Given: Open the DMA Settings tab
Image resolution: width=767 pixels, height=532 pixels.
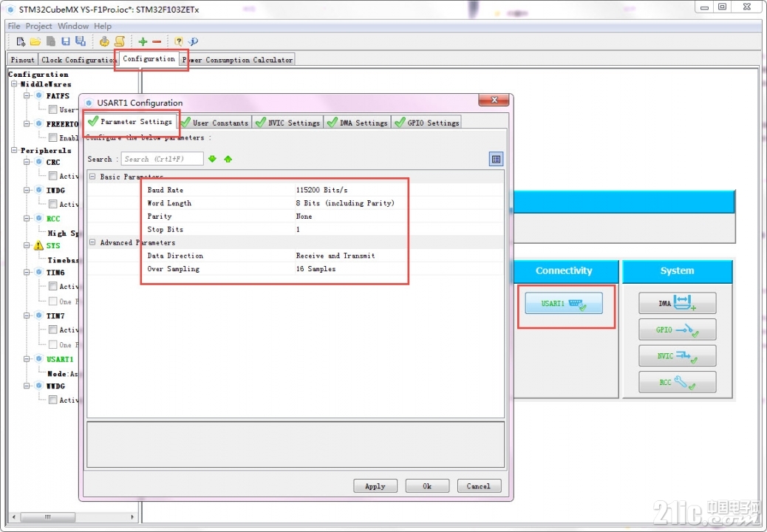Looking at the screenshot, I should pyautogui.click(x=358, y=123).
